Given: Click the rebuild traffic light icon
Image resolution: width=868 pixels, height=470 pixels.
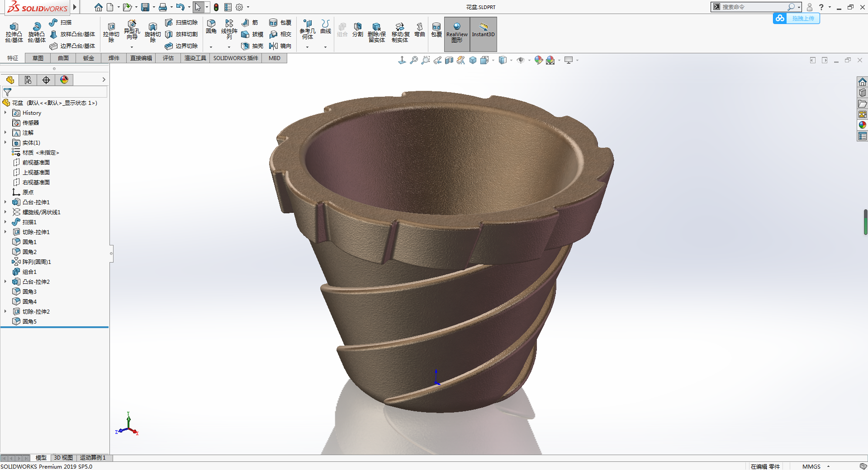Looking at the screenshot, I should 216,7.
